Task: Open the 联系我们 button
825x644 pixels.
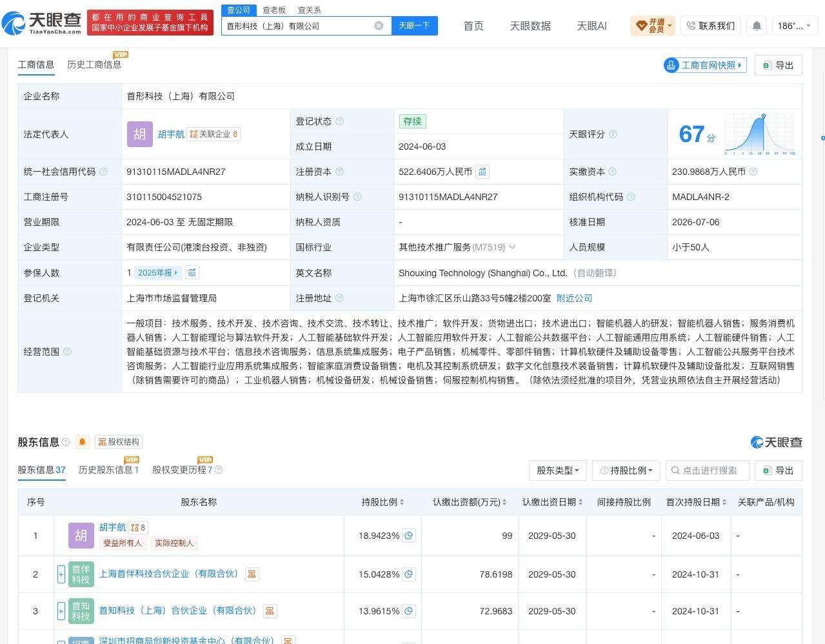Action: [x=711, y=26]
